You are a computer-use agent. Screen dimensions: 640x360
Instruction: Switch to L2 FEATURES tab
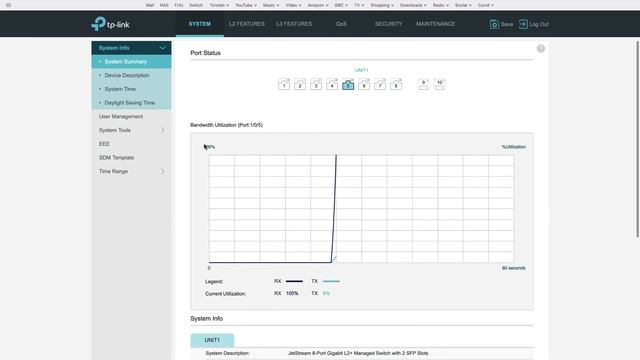click(x=247, y=24)
